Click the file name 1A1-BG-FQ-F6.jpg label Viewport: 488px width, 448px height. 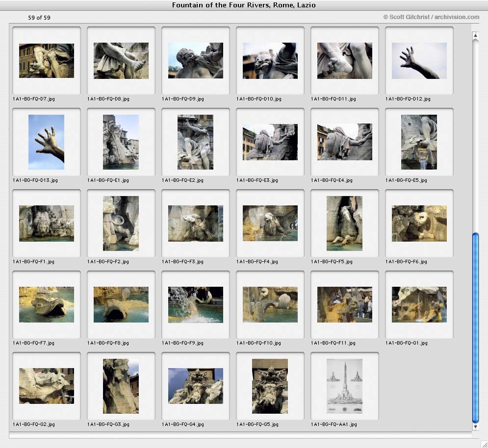(406, 262)
